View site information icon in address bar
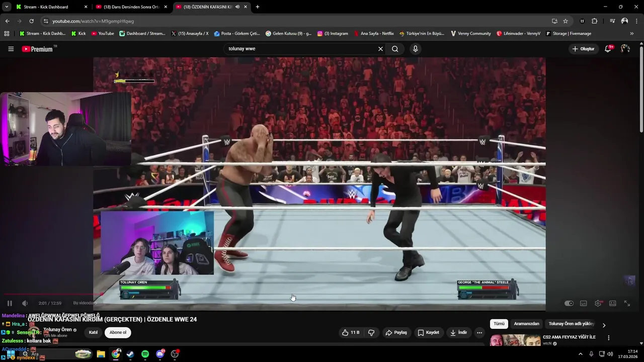 pyautogui.click(x=46, y=21)
